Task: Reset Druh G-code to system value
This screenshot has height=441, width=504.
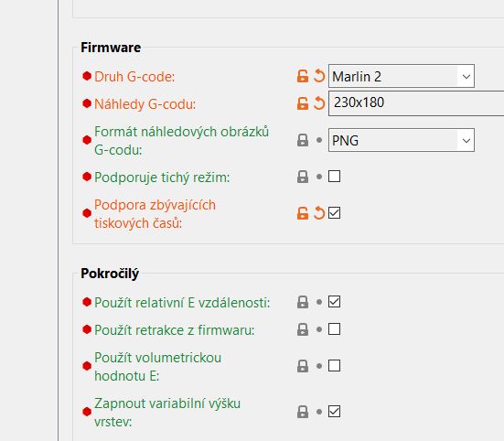Action: pos(319,76)
